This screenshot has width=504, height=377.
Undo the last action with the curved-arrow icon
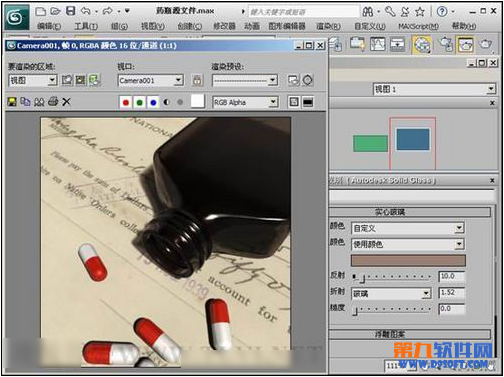(86, 11)
